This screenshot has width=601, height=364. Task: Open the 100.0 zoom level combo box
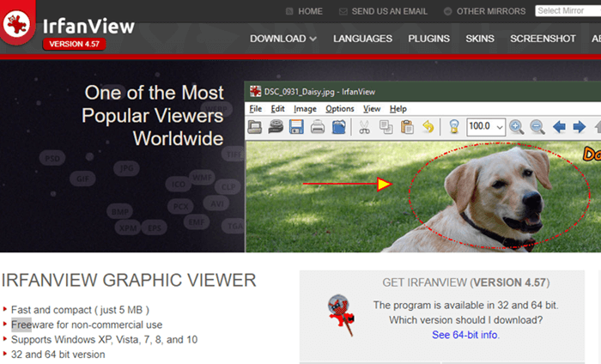(x=486, y=127)
